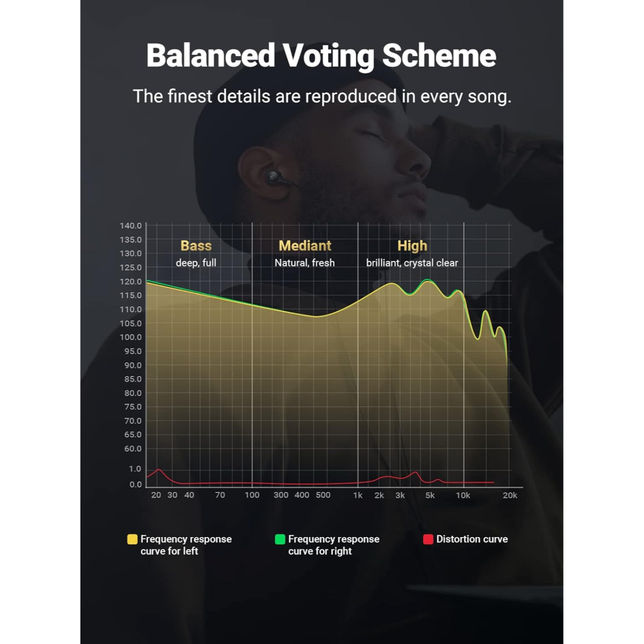Click 'Frequency response curve for left' text

tap(186, 545)
